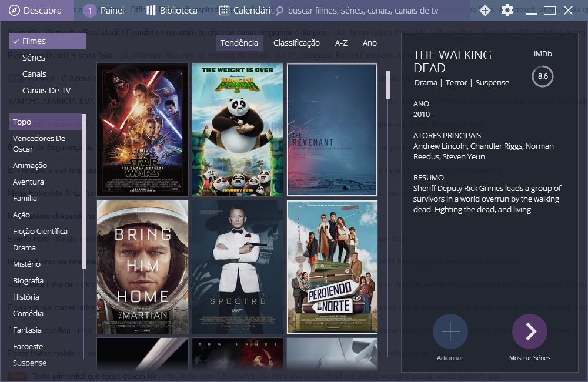Select the checked Filmes type option
Screen dimensions: 588x382
coord(47,41)
